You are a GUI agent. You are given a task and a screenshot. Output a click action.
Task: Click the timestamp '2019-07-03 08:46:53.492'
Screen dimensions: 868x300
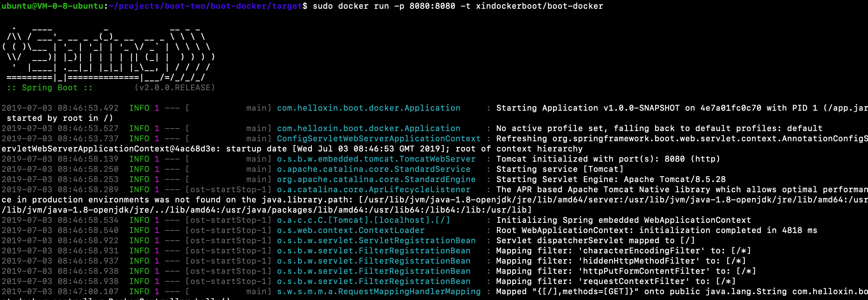60,108
